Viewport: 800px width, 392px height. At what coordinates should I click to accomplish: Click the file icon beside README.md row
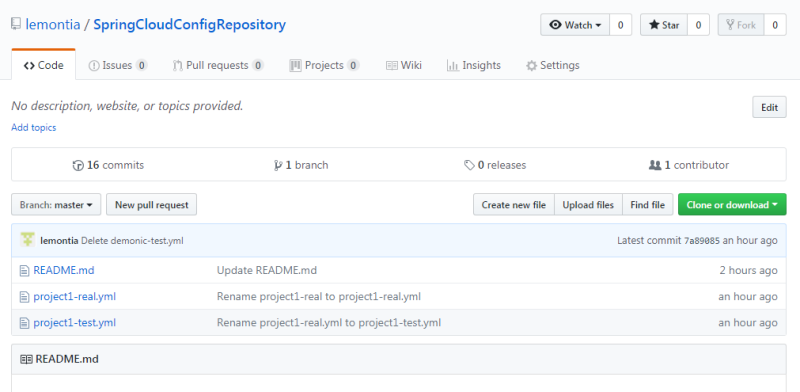24,271
